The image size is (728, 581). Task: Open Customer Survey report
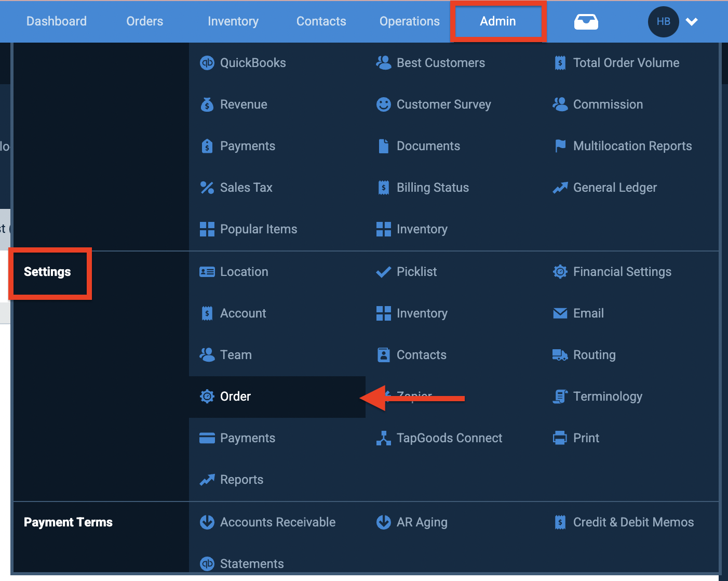tap(444, 104)
